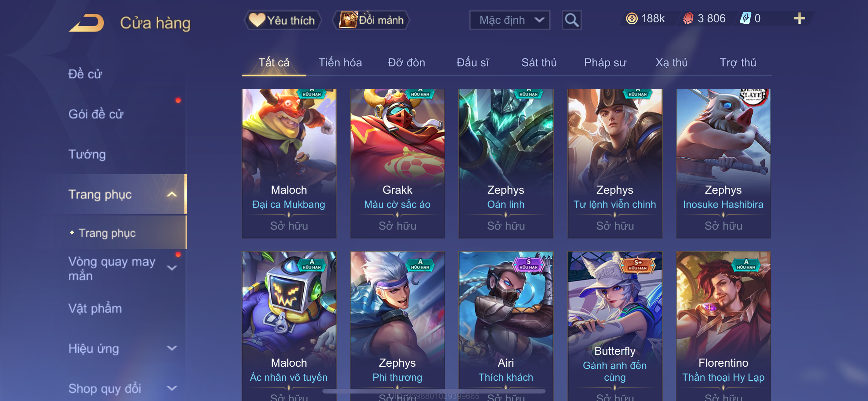Switch to the Pháp sư tab

(605, 62)
